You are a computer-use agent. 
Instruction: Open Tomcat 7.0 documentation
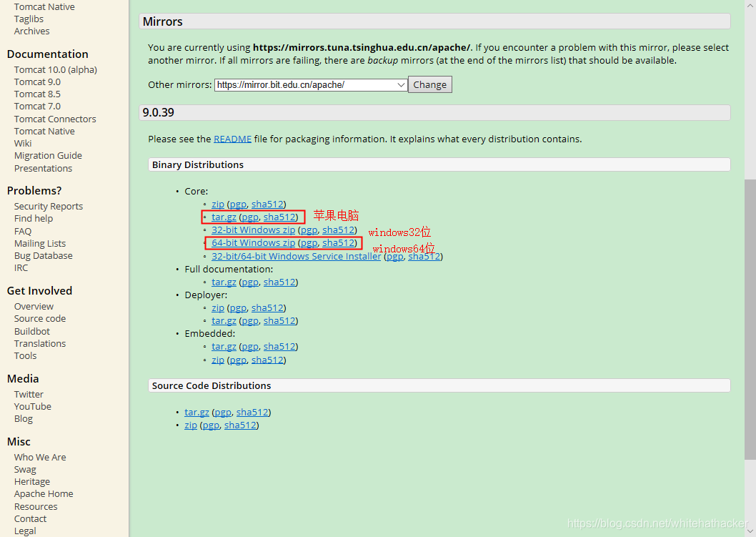(37, 106)
